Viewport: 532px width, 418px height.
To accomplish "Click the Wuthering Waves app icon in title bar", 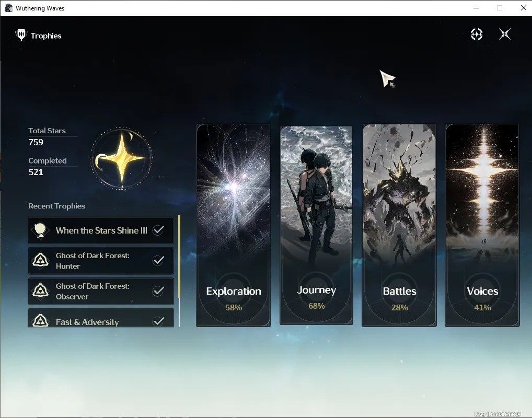I will coord(8,8).
